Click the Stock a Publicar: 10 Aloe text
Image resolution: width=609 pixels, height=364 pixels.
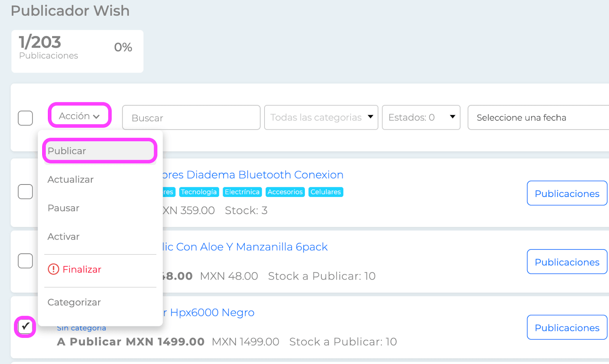click(x=322, y=276)
